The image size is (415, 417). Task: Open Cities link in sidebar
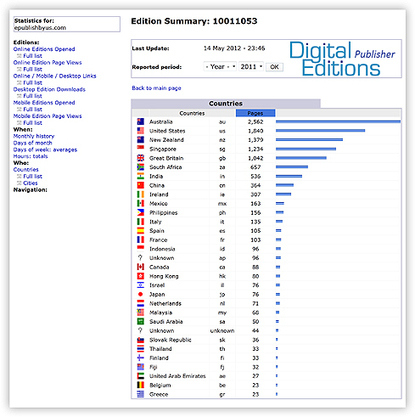[30, 183]
